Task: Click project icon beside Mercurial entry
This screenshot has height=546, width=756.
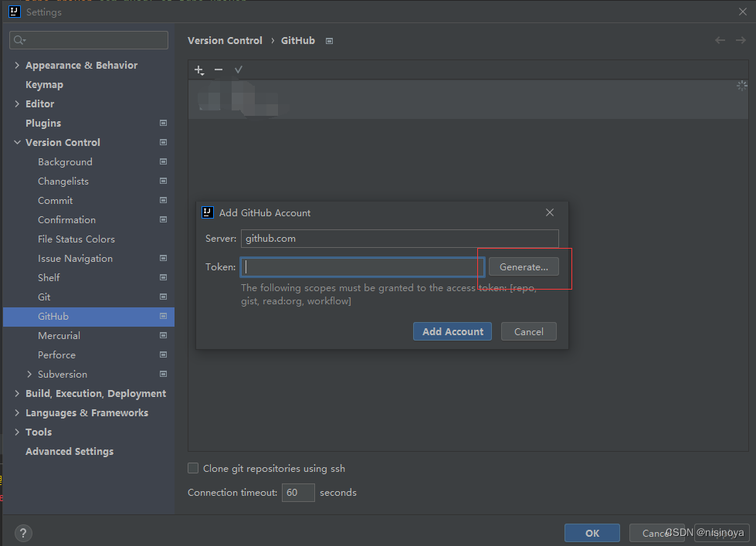Action: click(x=164, y=335)
